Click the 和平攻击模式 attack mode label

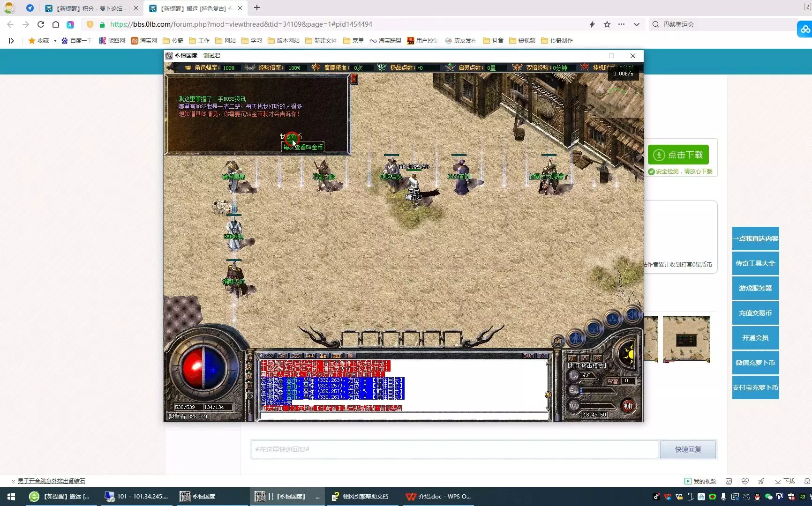pos(587,365)
